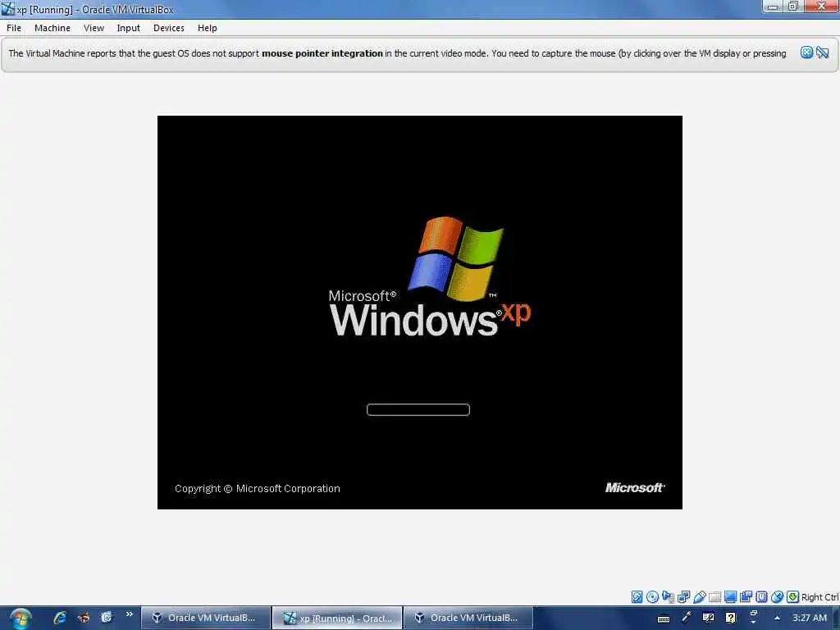Open the View menu
Screen dimensions: 840x630
(x=94, y=28)
